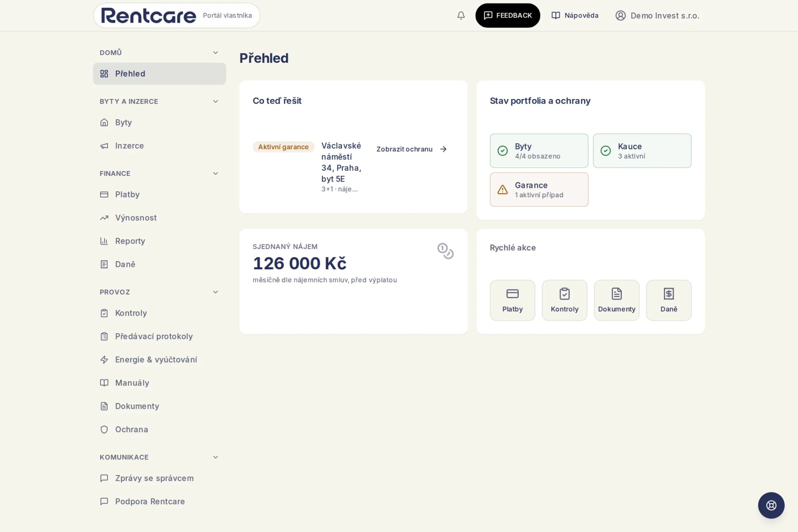Viewport: 798px width, 532px height.
Task: Click the Byty 4/4 obsazeno status tile
Action: point(539,151)
